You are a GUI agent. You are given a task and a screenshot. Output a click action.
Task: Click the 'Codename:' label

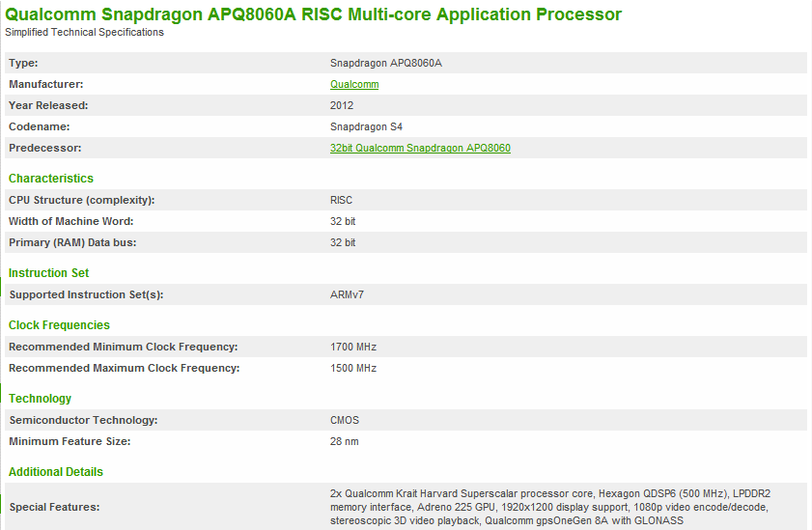[x=40, y=126]
